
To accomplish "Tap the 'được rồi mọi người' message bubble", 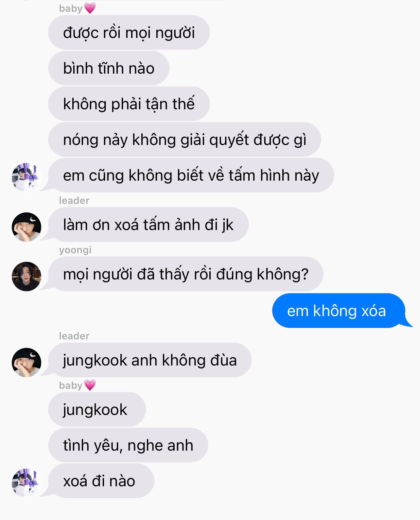I will tap(129, 32).
